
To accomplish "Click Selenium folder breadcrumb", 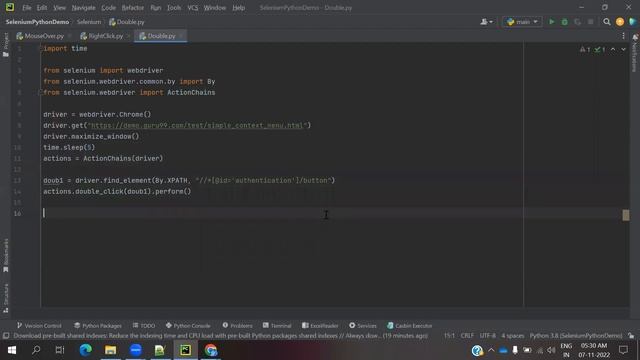I will 89,22.
